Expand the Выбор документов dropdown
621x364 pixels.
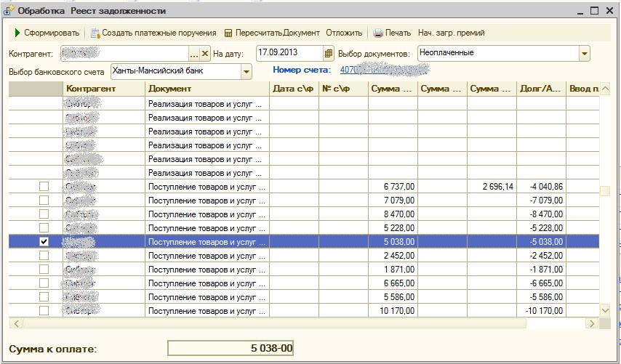click(585, 54)
